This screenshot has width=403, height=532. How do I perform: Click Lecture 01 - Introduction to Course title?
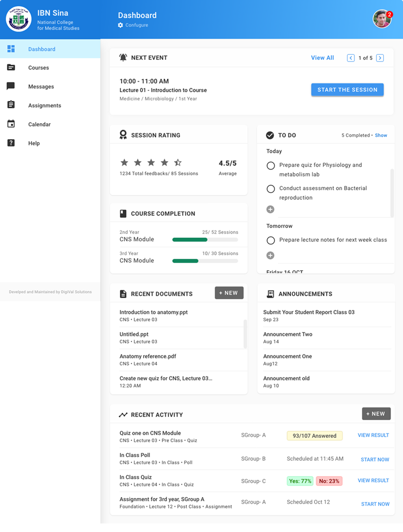[x=163, y=90]
